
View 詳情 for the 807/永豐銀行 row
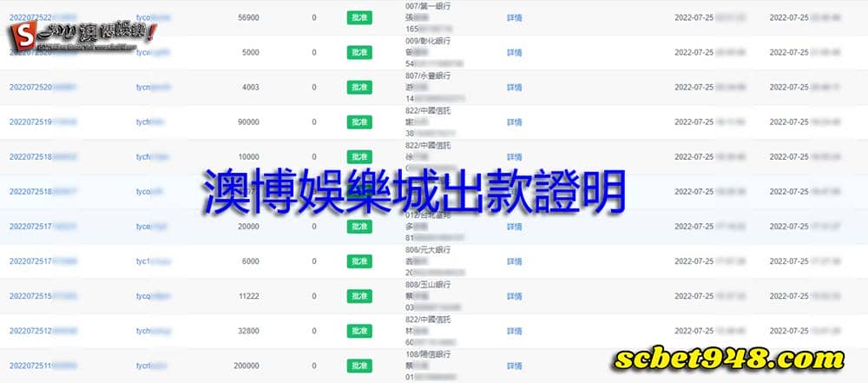coord(514,88)
